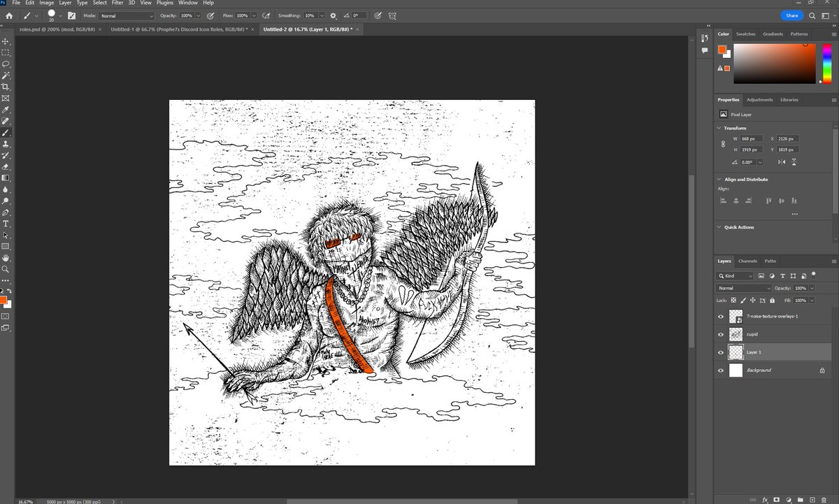The image size is (839, 504).
Task: Hide the cupid layer
Action: click(721, 334)
